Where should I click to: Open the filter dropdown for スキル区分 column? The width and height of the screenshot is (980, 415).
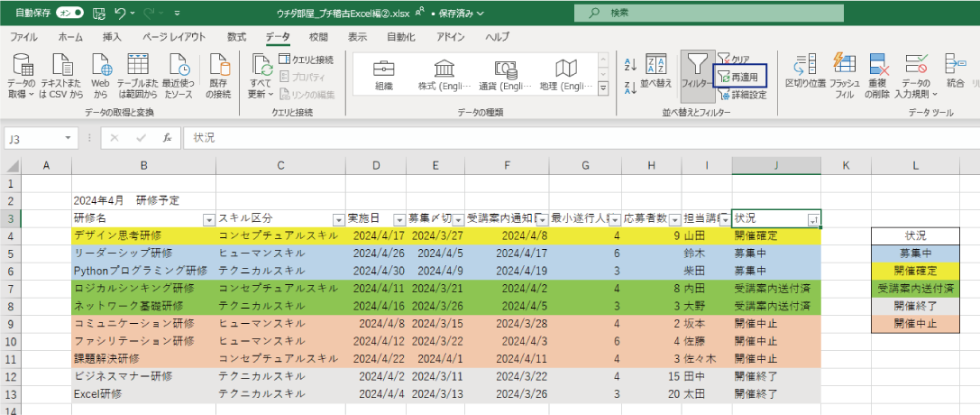(338, 219)
